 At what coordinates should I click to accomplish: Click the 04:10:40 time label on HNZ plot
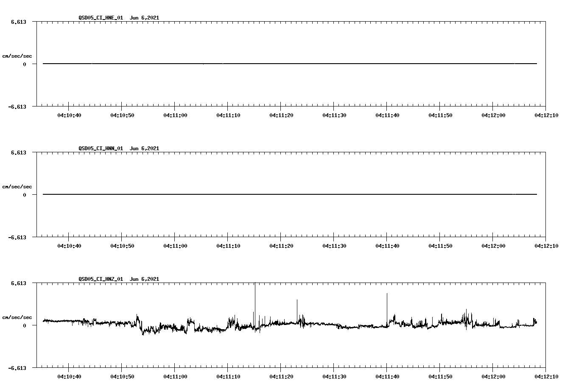69,376
